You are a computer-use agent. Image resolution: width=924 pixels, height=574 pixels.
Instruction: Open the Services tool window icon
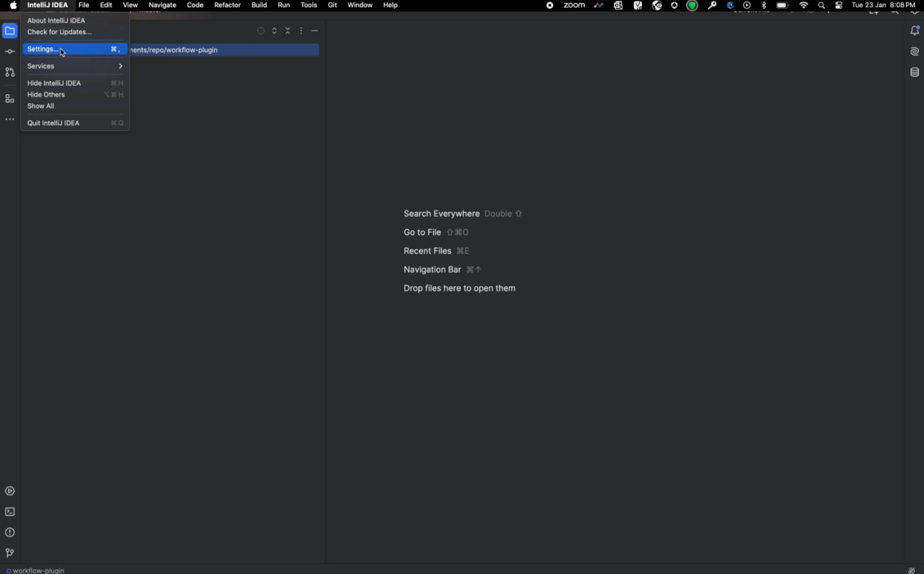(x=10, y=491)
